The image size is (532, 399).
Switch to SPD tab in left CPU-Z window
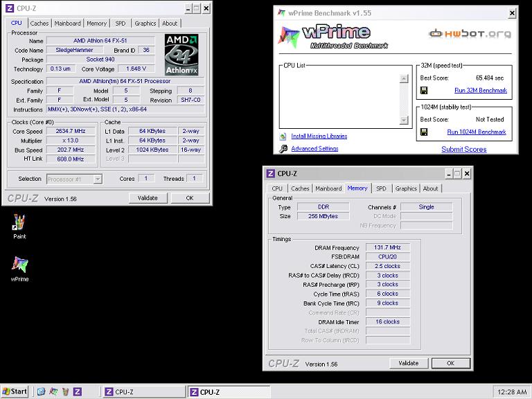tap(121, 24)
